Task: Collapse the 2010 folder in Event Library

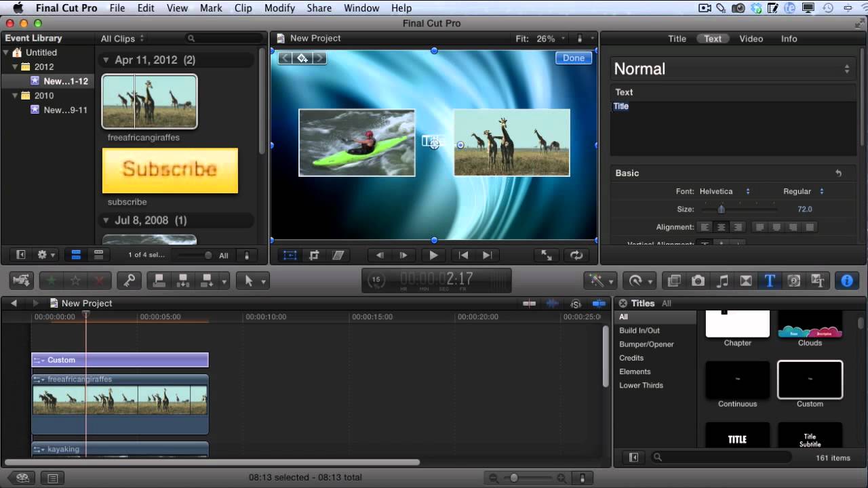Action: click(16, 96)
